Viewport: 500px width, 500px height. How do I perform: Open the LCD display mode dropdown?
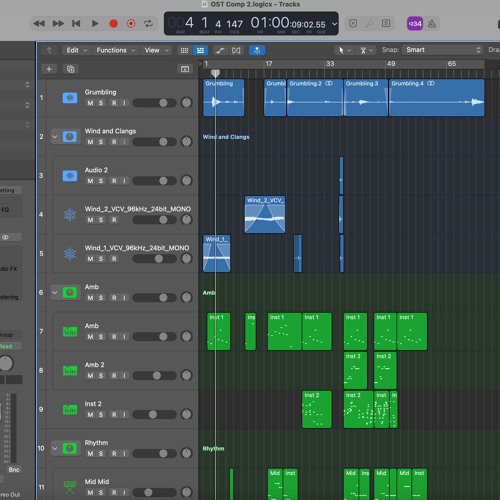tap(334, 24)
